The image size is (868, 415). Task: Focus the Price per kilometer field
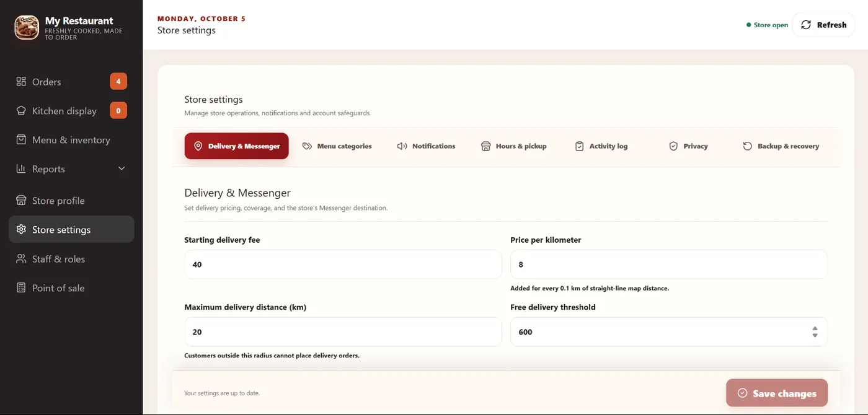(x=669, y=264)
